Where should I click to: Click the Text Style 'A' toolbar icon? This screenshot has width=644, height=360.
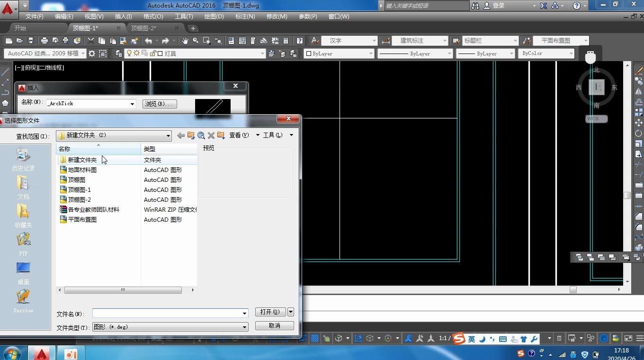314,41
